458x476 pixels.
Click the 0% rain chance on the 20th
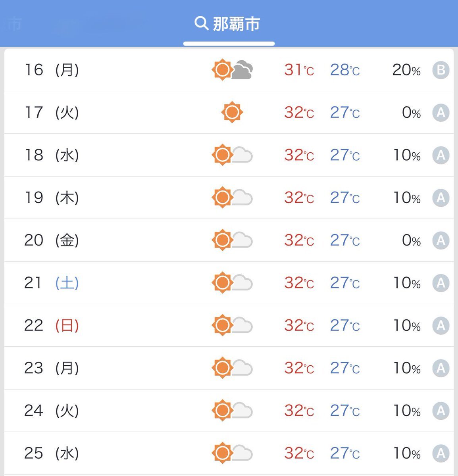(x=411, y=240)
